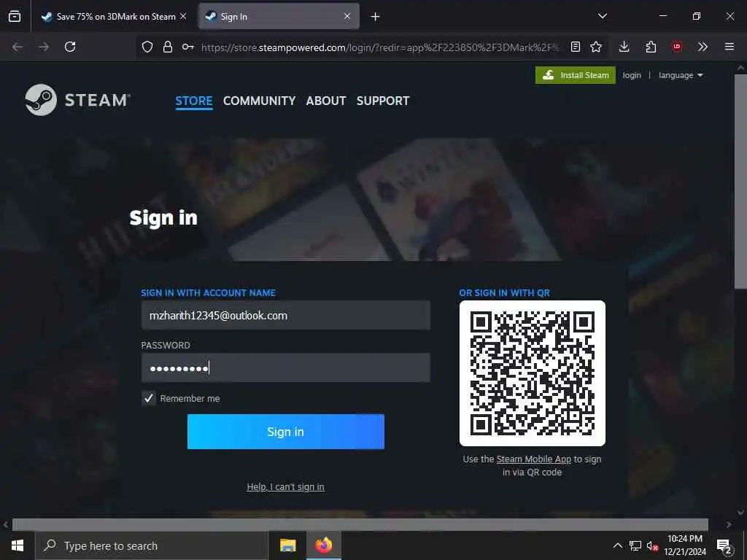Screen dimensions: 747x560
Task: Click the horizontal scrollbar right arrow
Action: pyautogui.click(x=729, y=524)
